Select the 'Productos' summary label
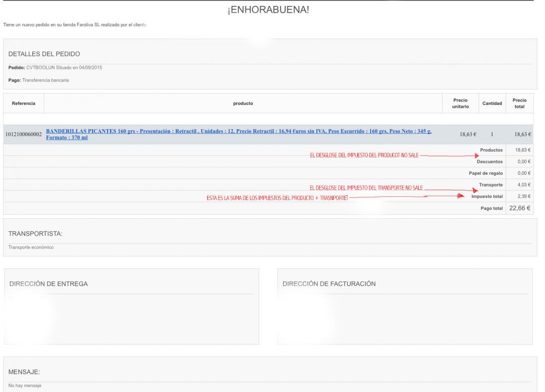This screenshot has height=392, width=545. 491,150
